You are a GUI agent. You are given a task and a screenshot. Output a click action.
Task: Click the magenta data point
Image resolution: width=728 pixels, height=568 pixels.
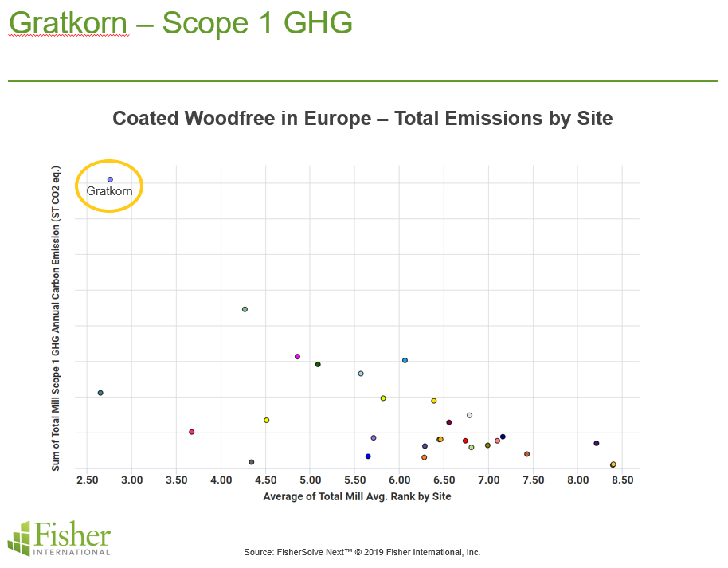[x=298, y=357]
